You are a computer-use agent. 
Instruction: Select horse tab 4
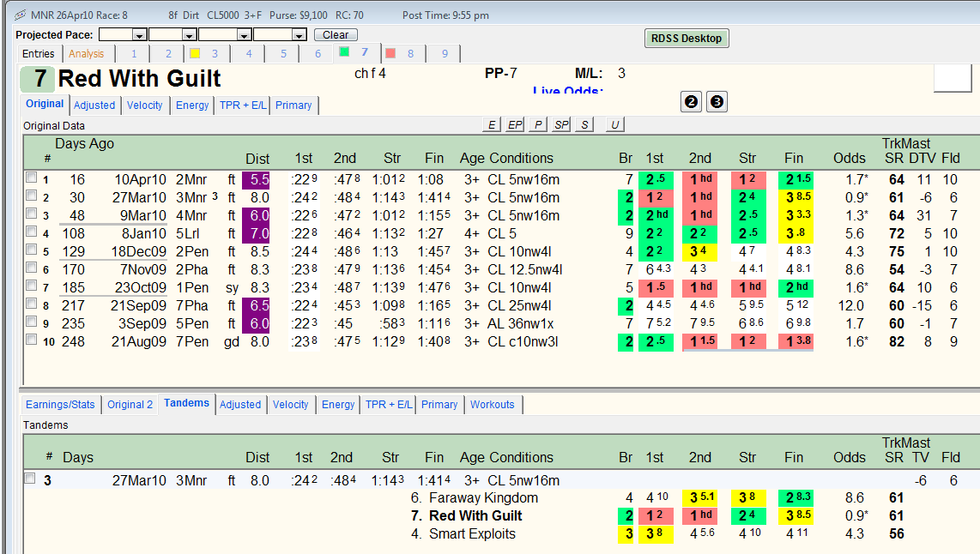[249, 54]
